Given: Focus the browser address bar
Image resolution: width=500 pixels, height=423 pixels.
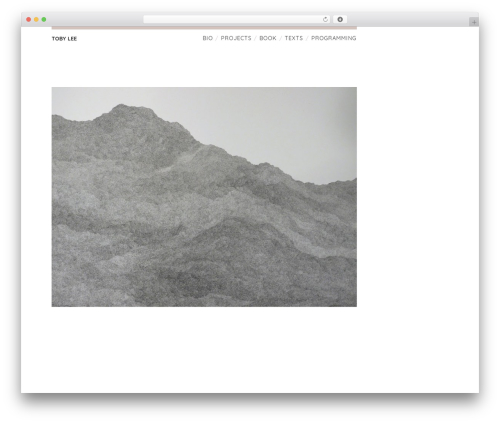Looking at the screenshot, I should click(237, 20).
